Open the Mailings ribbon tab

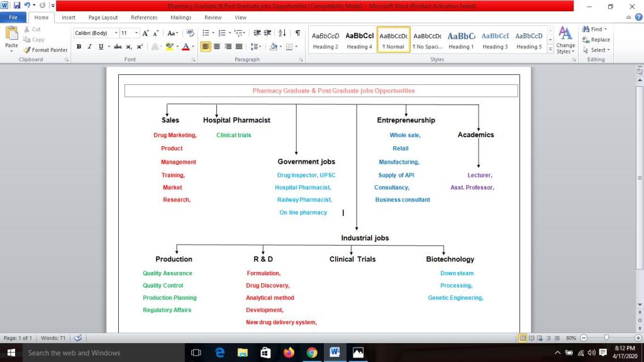(x=181, y=18)
